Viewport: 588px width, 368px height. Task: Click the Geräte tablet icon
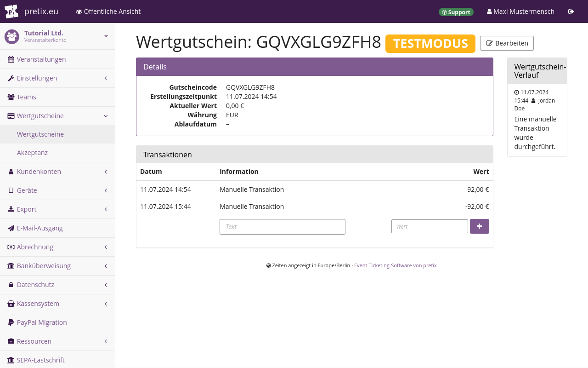11,190
